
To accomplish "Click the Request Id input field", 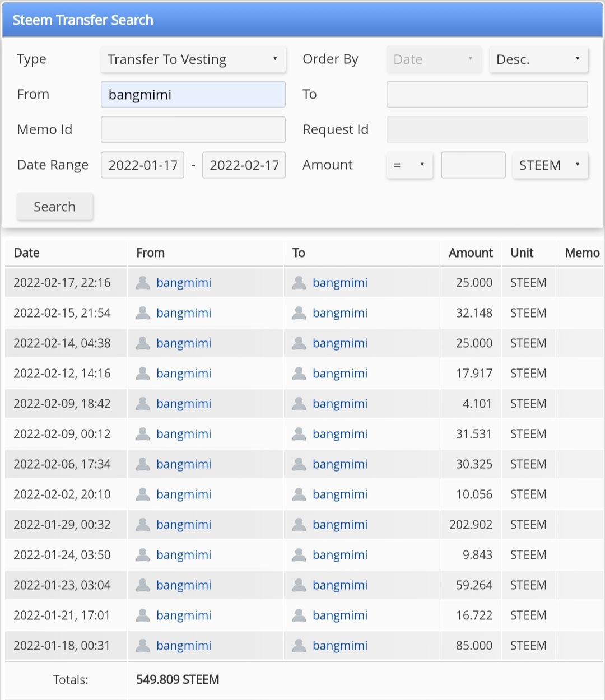I will [x=487, y=130].
